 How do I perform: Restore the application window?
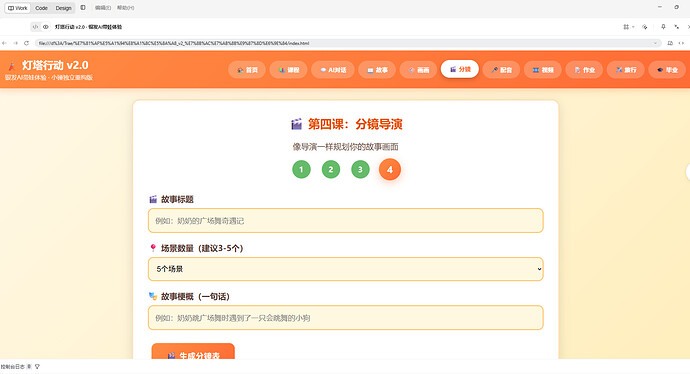[676, 7]
